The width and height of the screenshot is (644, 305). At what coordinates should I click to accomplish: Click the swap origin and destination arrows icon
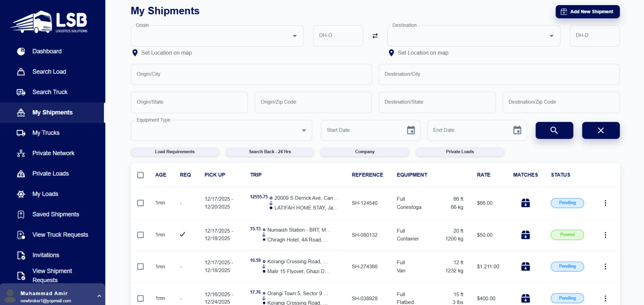(x=375, y=36)
